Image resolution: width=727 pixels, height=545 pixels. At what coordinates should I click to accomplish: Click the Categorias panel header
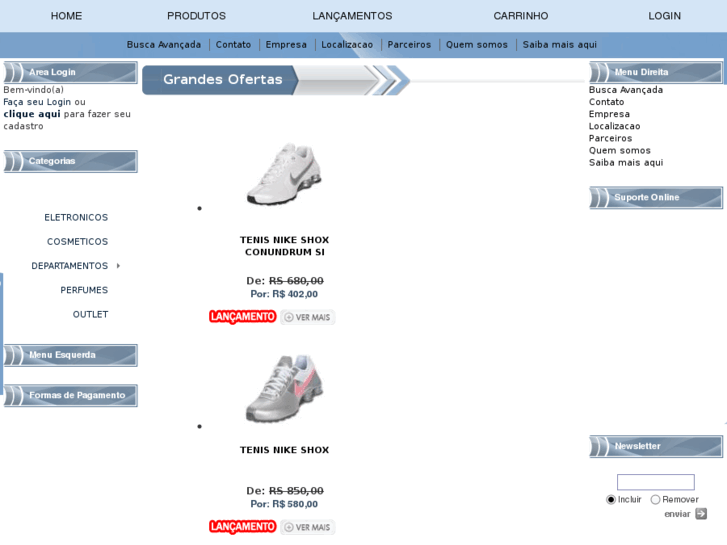pos(70,161)
